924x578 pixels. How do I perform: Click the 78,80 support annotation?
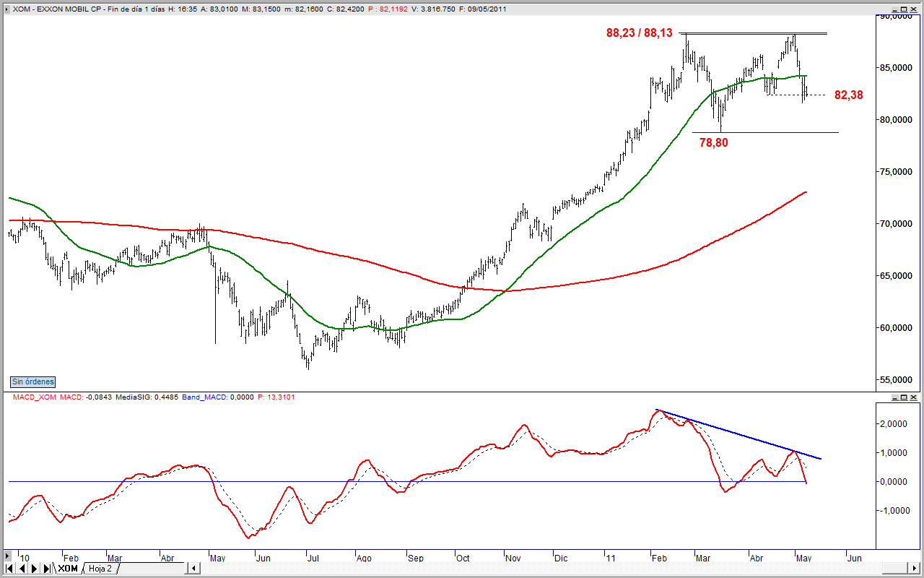click(x=714, y=143)
